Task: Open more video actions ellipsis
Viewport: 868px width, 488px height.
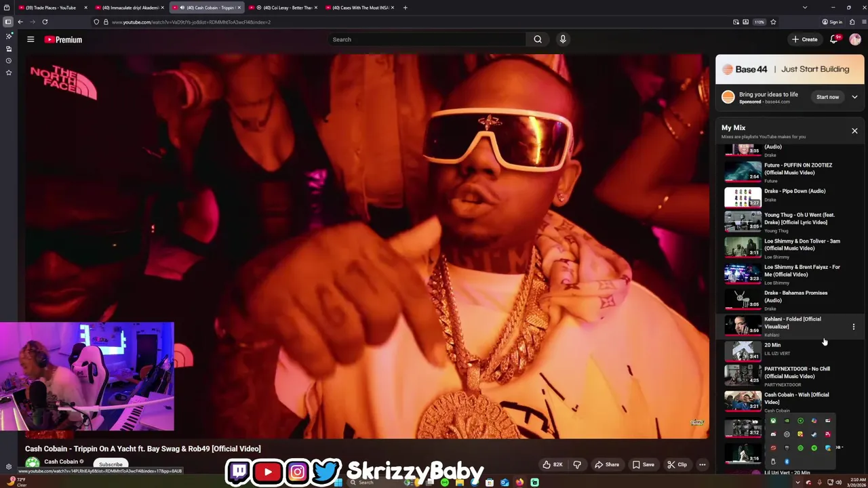Action: (x=703, y=464)
